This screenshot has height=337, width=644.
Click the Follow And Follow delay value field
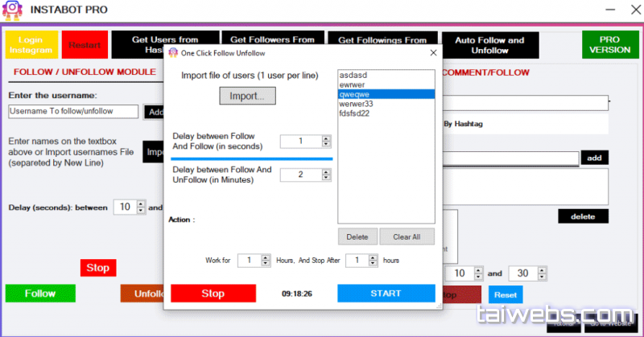coord(301,142)
